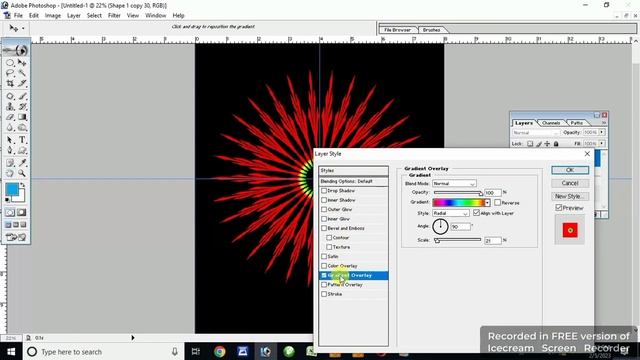The height and width of the screenshot is (360, 640).
Task: Click the blue foreground color swatch
Action: (x=12, y=189)
